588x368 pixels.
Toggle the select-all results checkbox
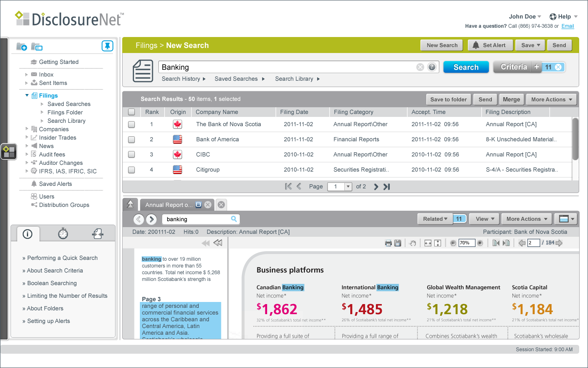tap(131, 112)
